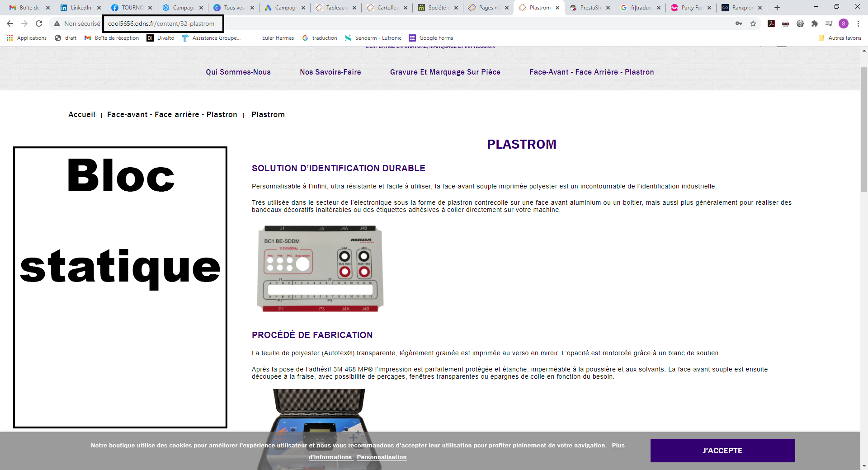
Task: Go back with the browser back arrow
Action: (x=10, y=23)
